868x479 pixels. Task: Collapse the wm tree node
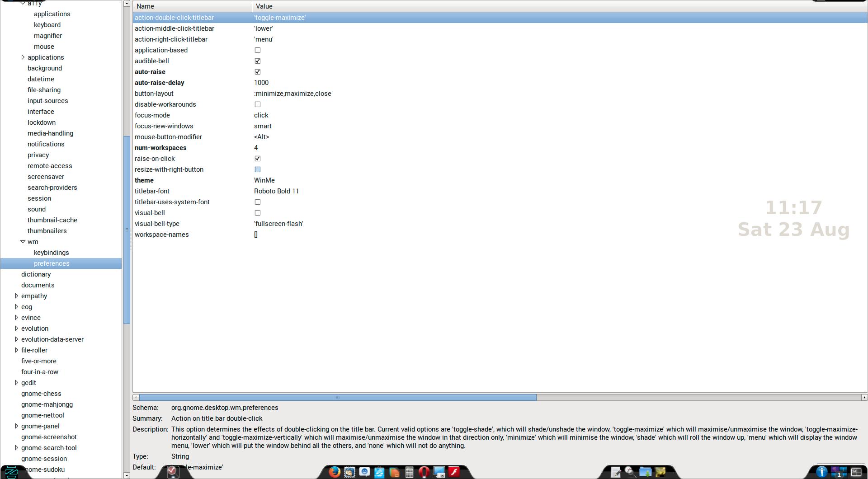(x=23, y=242)
